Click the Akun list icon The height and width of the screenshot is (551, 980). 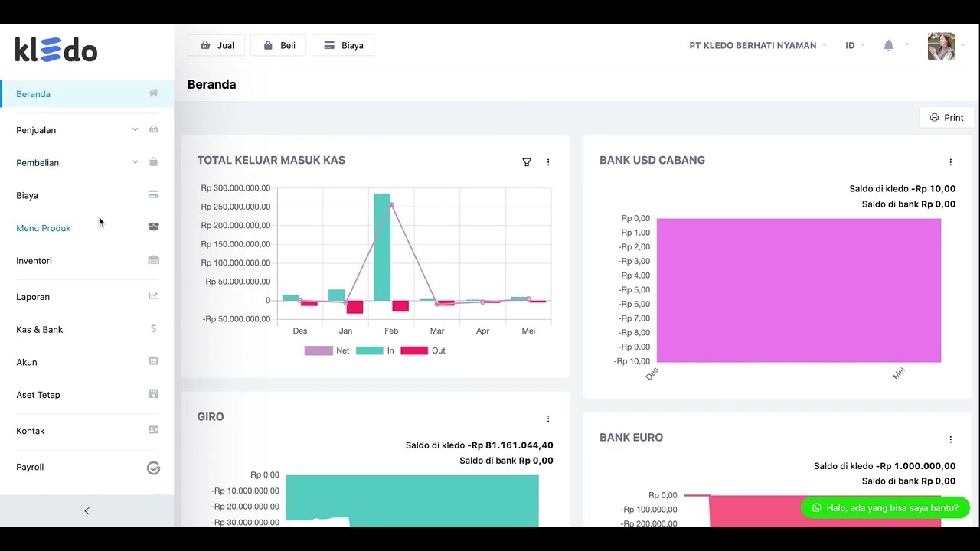click(x=153, y=361)
